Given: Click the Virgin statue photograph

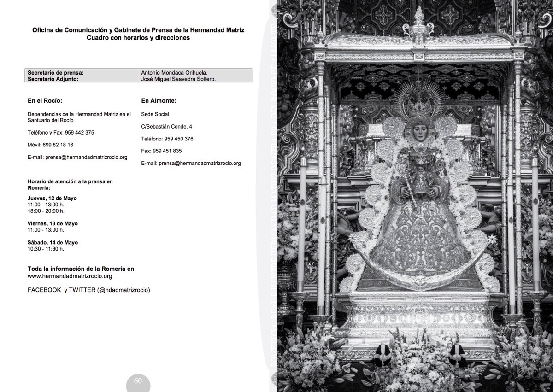Looking at the screenshot, I should [x=415, y=196].
